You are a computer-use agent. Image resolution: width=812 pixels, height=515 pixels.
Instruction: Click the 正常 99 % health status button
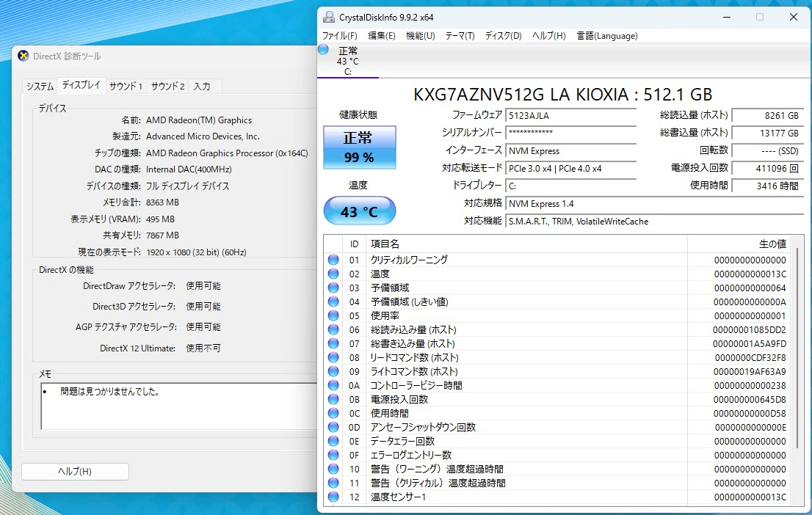click(360, 147)
